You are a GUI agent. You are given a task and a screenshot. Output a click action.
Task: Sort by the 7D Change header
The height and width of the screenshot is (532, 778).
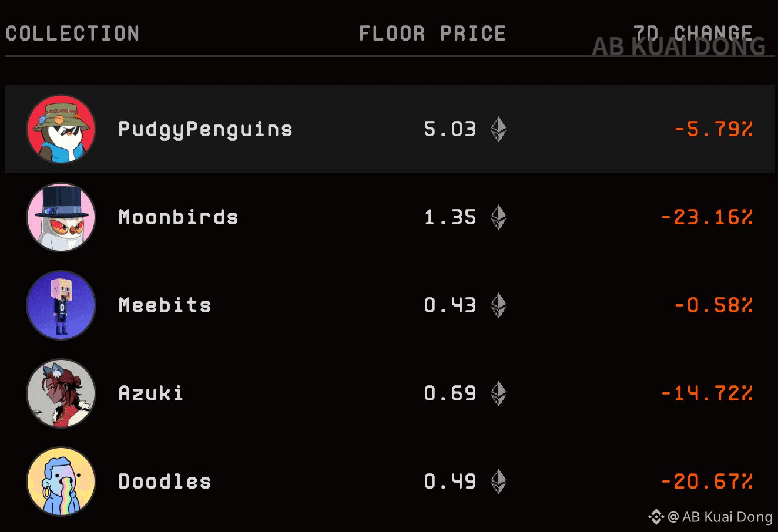pos(693,32)
